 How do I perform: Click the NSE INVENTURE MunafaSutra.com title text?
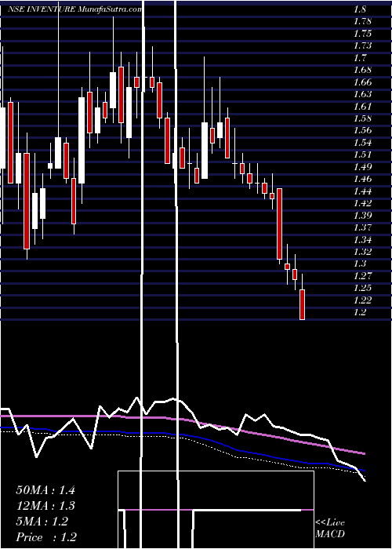pyautogui.click(x=75, y=9)
